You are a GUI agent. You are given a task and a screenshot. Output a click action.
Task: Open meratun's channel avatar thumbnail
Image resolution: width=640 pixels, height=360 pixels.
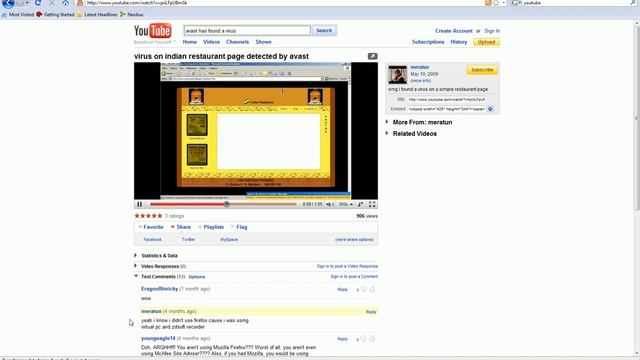tap(398, 74)
